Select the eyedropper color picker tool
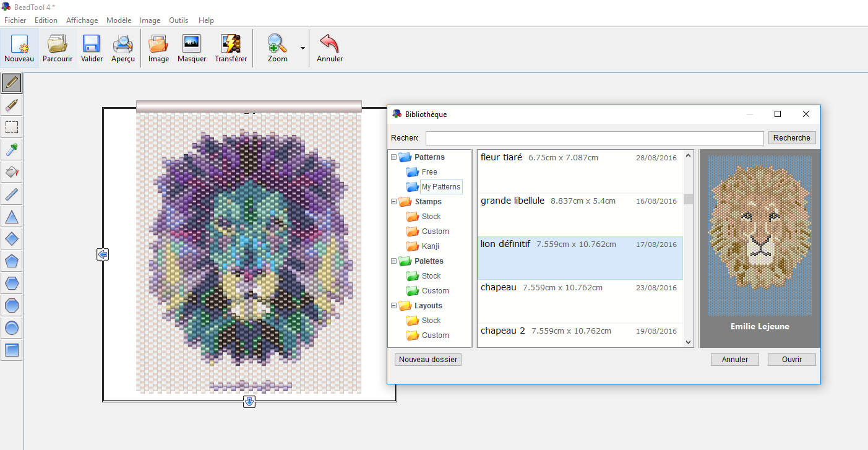868x450 pixels. click(12, 150)
